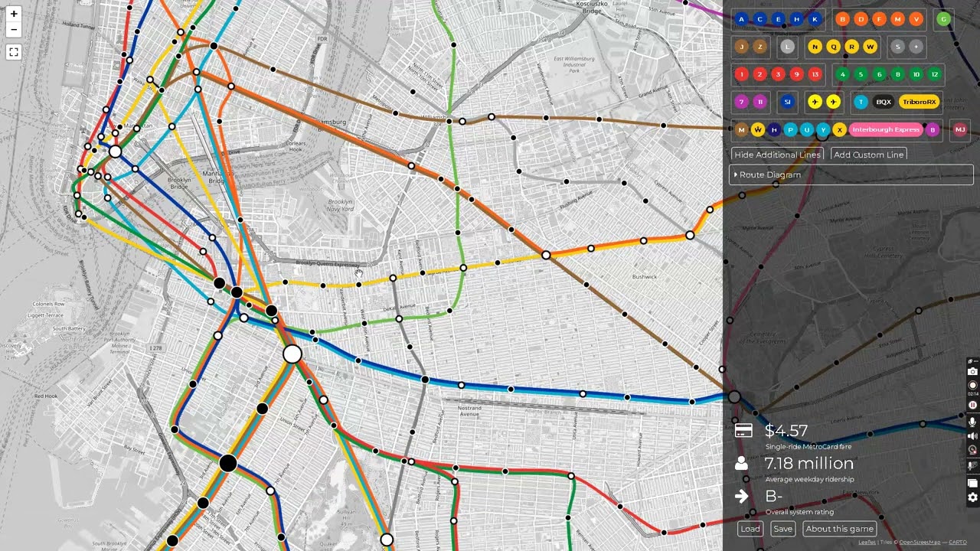The height and width of the screenshot is (551, 980).
Task: Select the yellow N line badge
Action: click(815, 47)
